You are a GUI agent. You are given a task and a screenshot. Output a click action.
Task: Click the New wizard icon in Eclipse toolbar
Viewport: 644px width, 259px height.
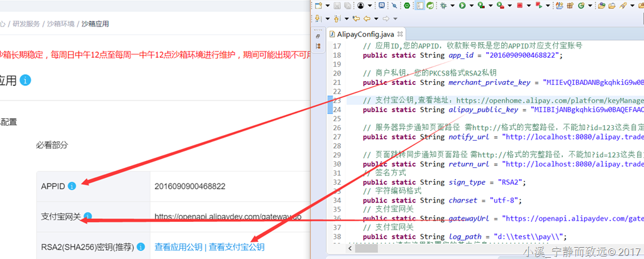(318, 5)
